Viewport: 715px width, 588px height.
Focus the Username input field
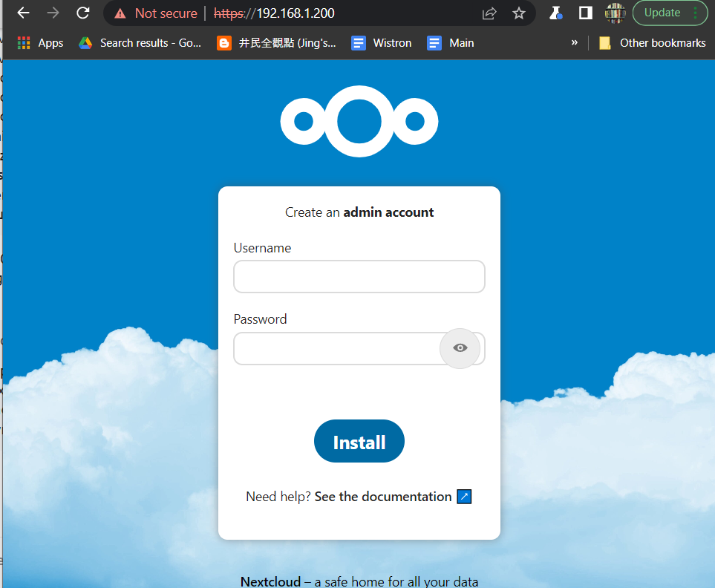(359, 277)
